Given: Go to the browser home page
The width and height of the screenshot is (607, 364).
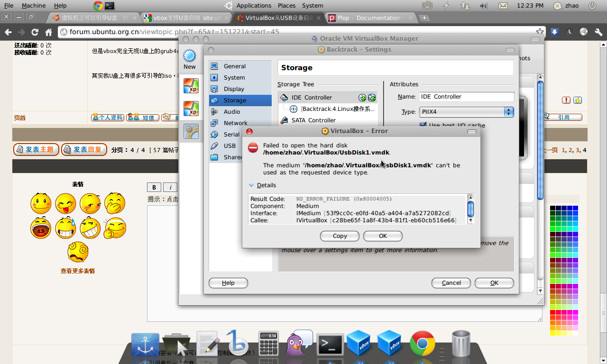Looking at the screenshot, I should 48,32.
